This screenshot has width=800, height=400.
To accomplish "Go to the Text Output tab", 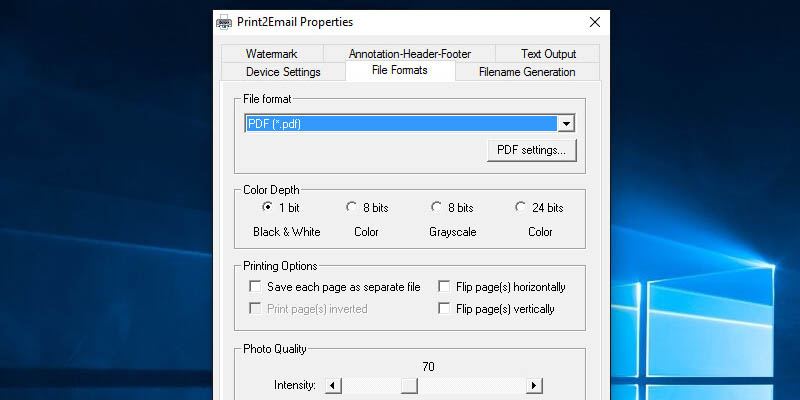I will tap(548, 54).
